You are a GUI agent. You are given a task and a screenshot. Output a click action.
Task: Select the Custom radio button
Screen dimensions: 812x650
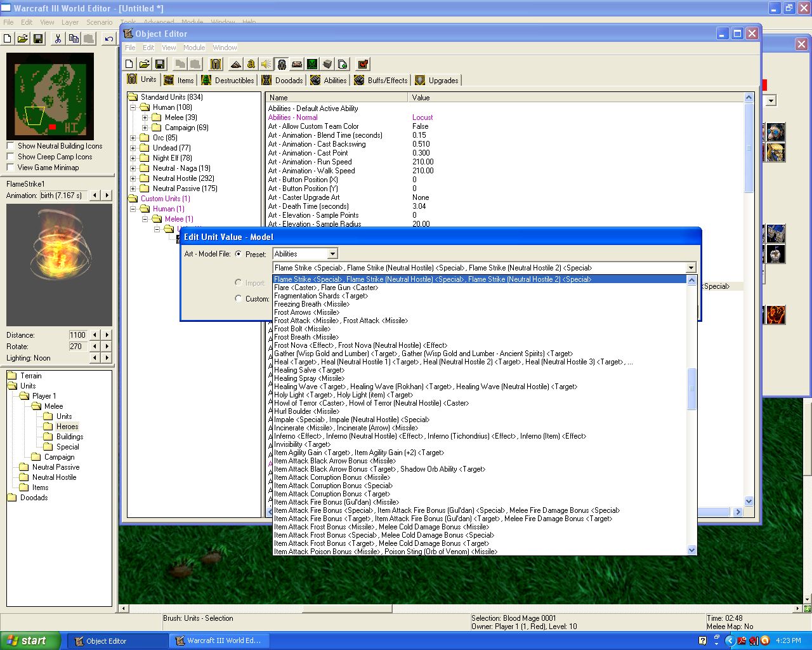pyautogui.click(x=239, y=298)
